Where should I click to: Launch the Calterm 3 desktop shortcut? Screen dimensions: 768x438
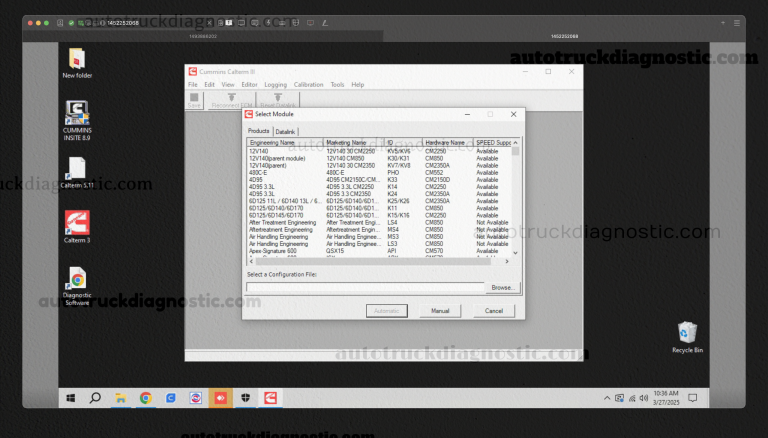pos(77,227)
